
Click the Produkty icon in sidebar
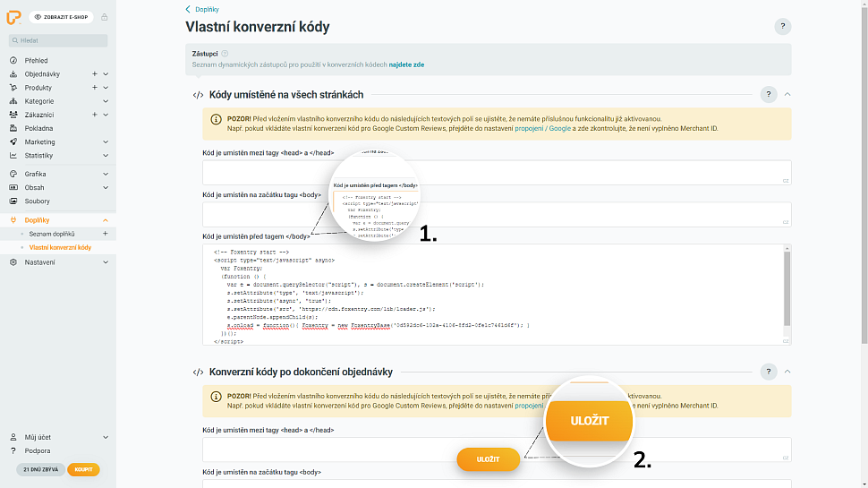click(x=13, y=88)
